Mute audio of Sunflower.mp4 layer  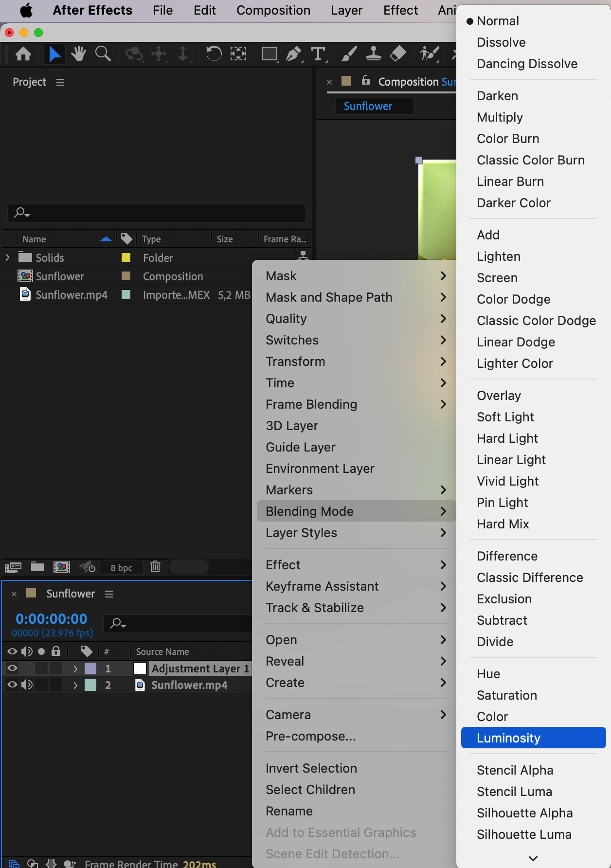pos(27,685)
